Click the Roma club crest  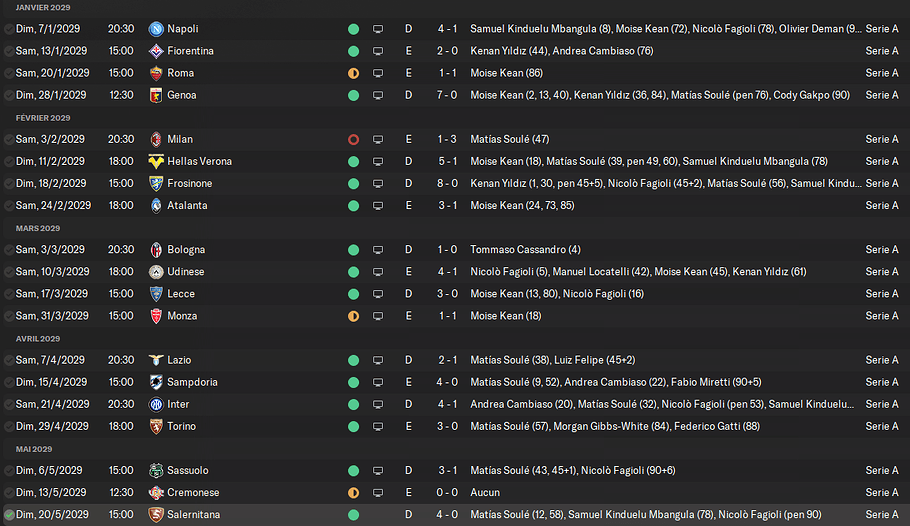click(156, 73)
